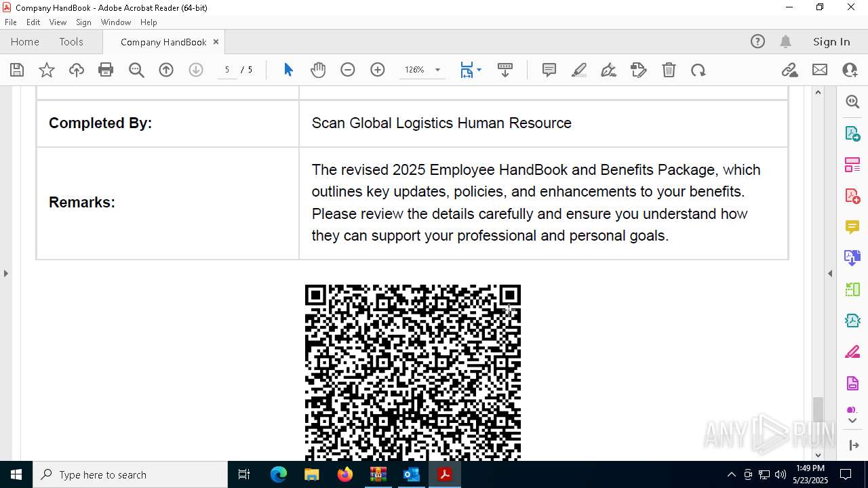Image resolution: width=868 pixels, height=488 pixels.
Task: Close the Company HandBook tab
Action: tap(216, 41)
